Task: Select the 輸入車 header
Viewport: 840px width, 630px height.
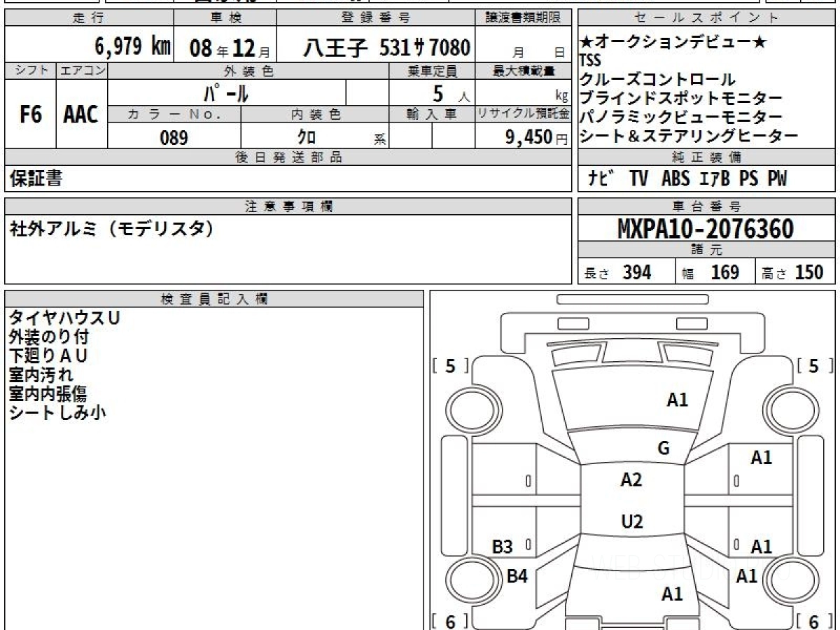Action: pyautogui.click(x=432, y=114)
